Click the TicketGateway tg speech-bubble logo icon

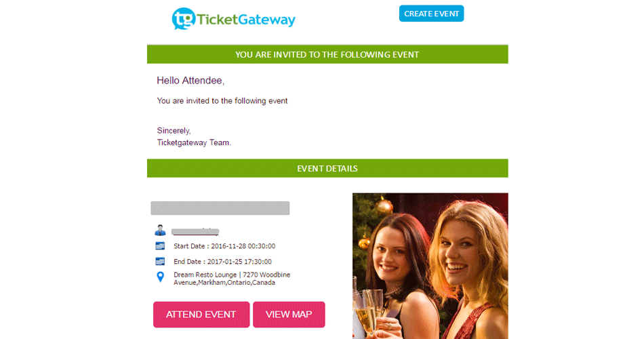click(184, 18)
